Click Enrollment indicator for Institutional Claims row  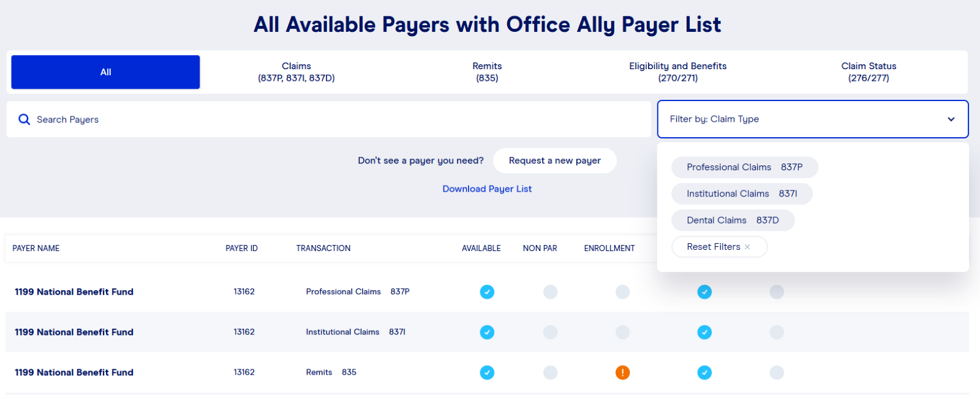[622, 333]
